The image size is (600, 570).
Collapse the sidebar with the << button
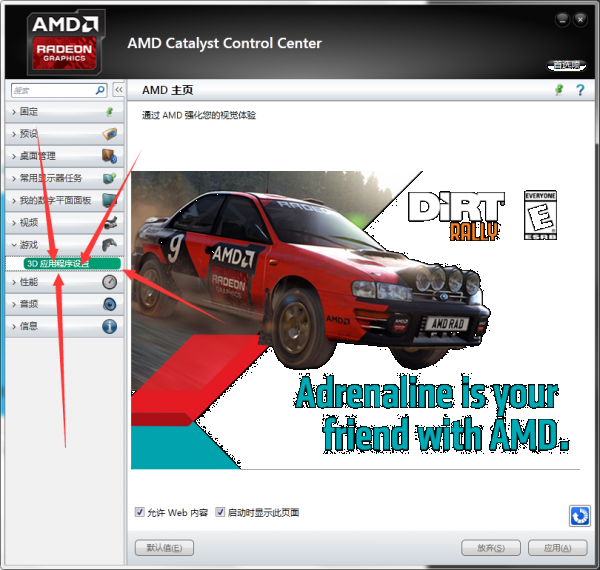[119, 90]
